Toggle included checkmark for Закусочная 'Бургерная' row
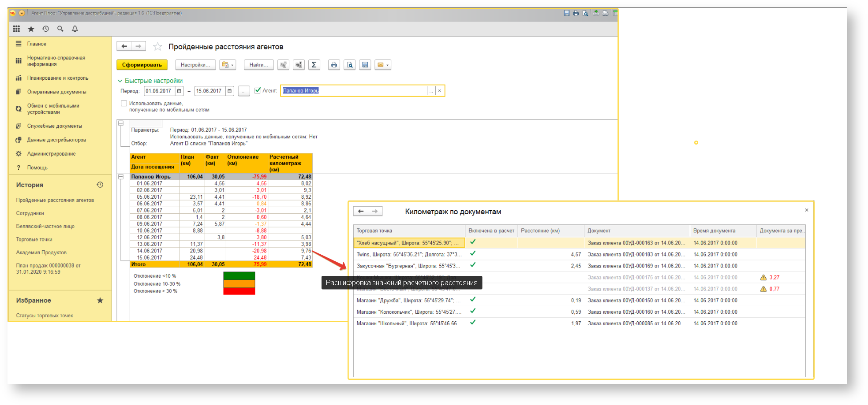This screenshot has width=868, height=405. [x=473, y=265]
